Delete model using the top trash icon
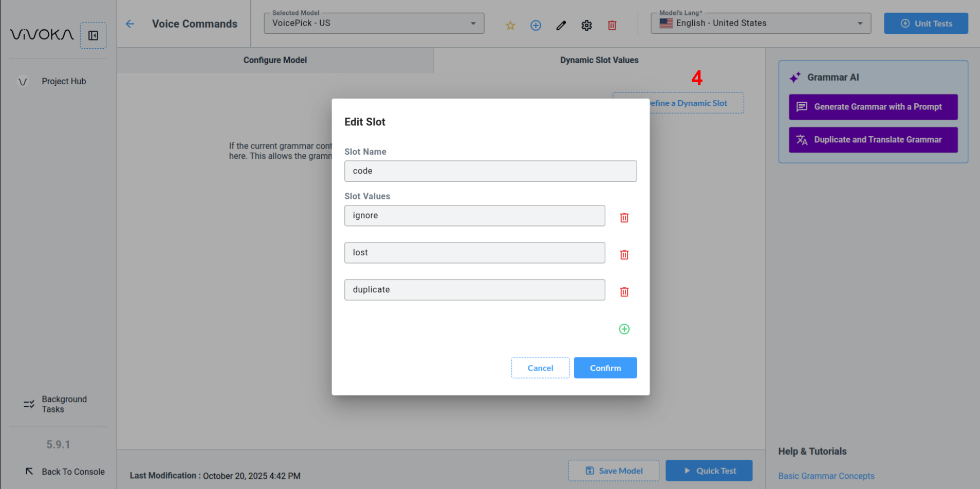Viewport: 980px width, 489px height. tap(612, 25)
